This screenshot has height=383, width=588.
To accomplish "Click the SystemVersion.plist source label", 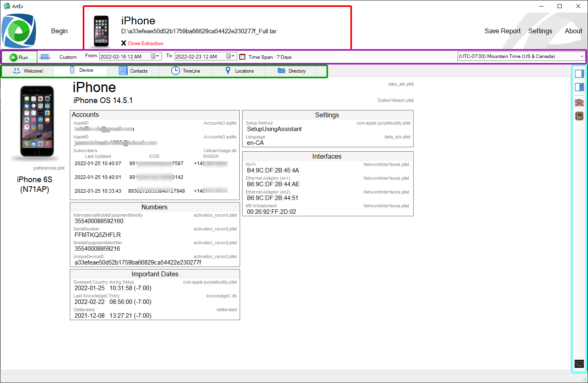I will point(395,100).
